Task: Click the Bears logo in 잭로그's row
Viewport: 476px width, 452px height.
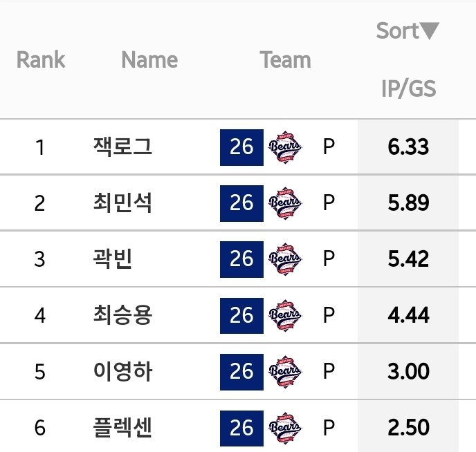Action: pos(284,147)
